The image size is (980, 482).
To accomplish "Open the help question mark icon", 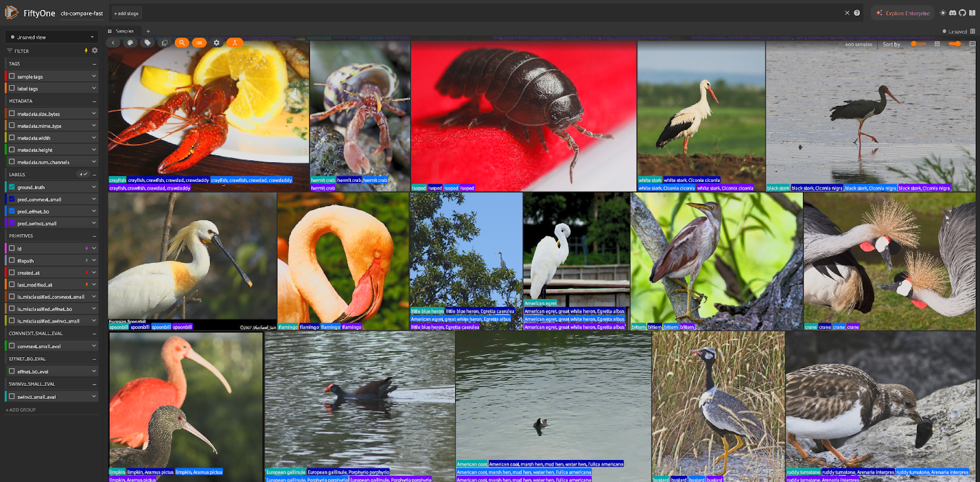I will [857, 13].
